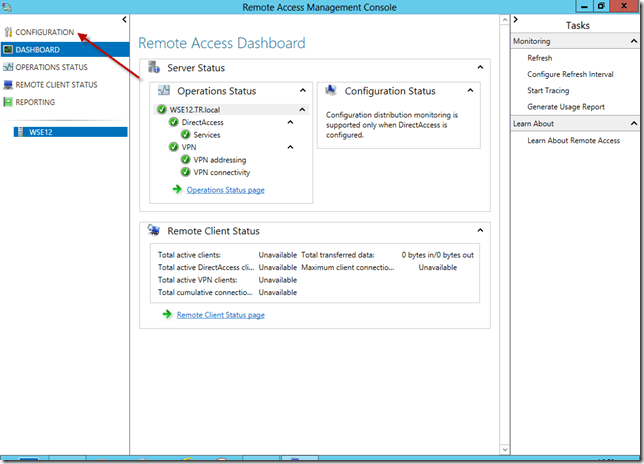Image resolution: width=644 pixels, height=464 pixels.
Task: Click the Dashboard icon in navigation pane
Action: click(x=9, y=50)
